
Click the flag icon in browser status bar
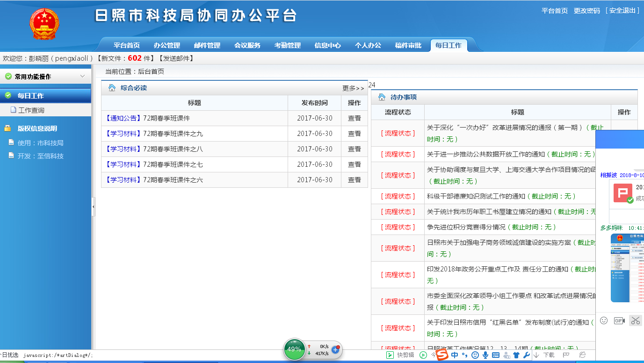coord(566,355)
